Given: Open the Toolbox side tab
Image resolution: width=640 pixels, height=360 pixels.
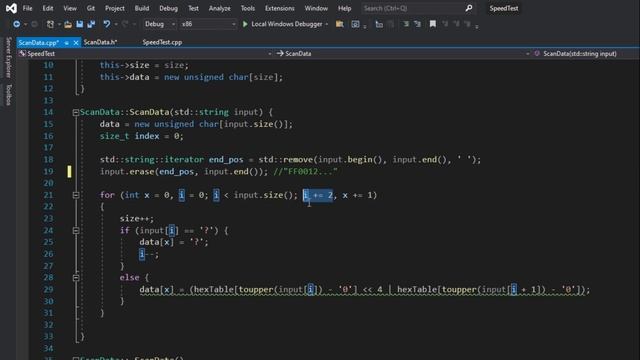Looking at the screenshot, I should 8,95.
